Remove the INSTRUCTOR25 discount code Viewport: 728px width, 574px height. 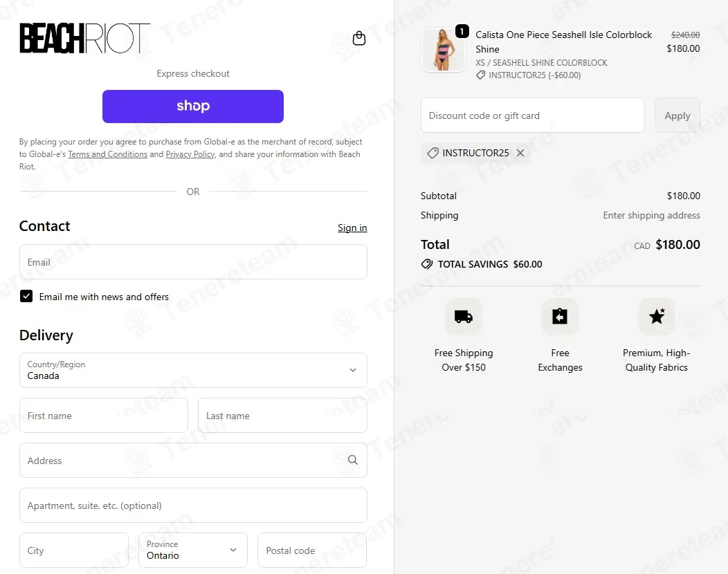[x=520, y=153]
